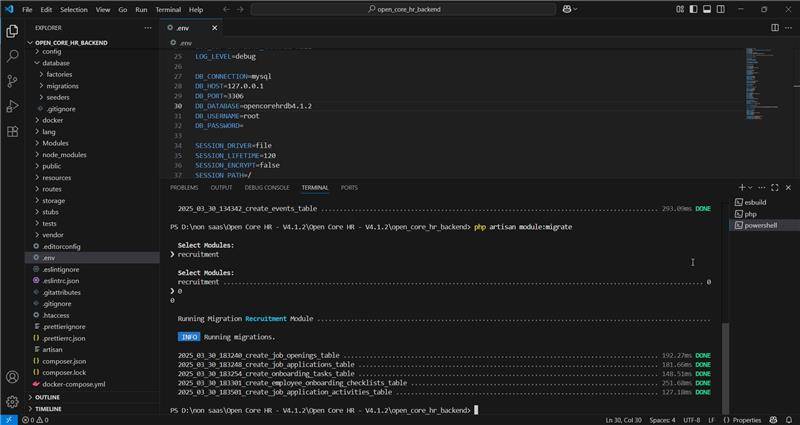Toggle primary side bar layout button

(693, 9)
